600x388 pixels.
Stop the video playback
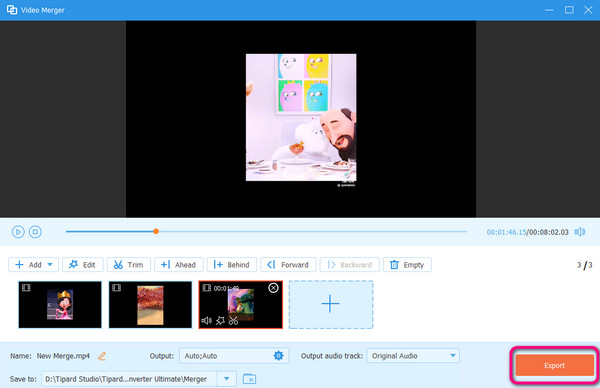click(35, 232)
